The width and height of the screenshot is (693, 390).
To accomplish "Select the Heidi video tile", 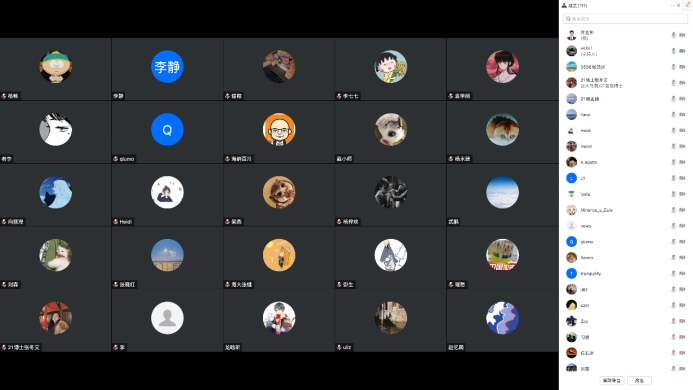I will tap(167, 195).
